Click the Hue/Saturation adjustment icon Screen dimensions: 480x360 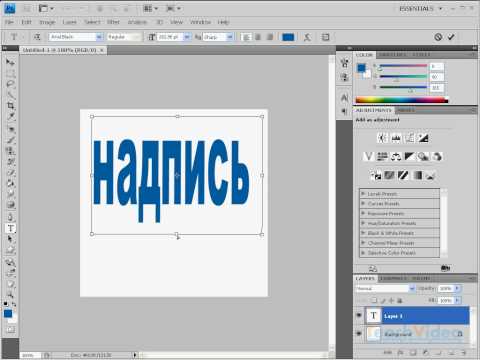[x=382, y=156]
